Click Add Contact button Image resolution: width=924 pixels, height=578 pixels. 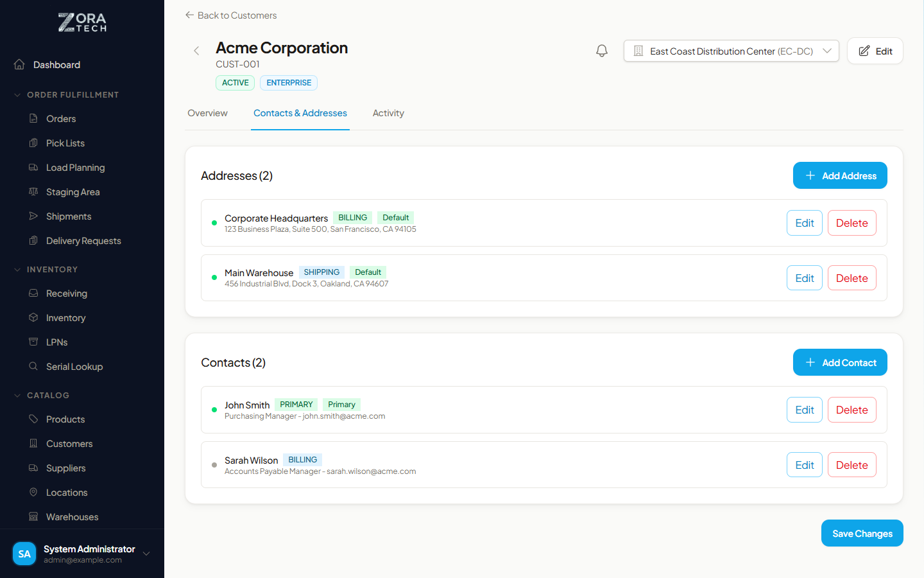pyautogui.click(x=840, y=362)
